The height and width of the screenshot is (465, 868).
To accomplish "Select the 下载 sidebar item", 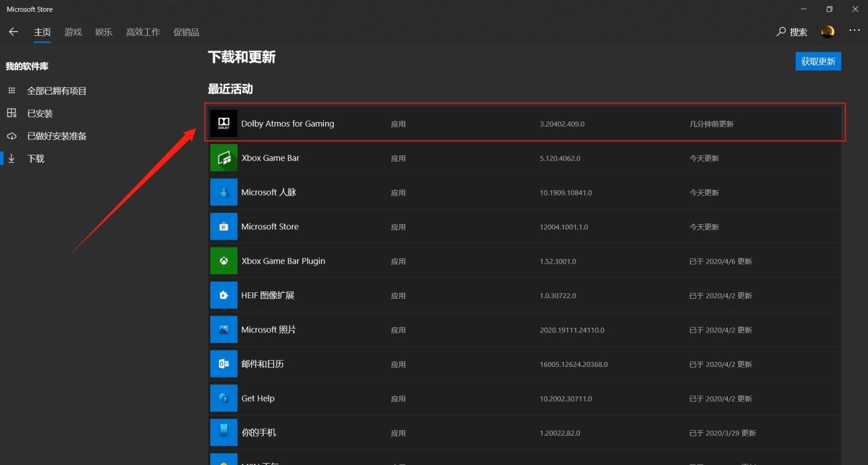I will coord(36,159).
